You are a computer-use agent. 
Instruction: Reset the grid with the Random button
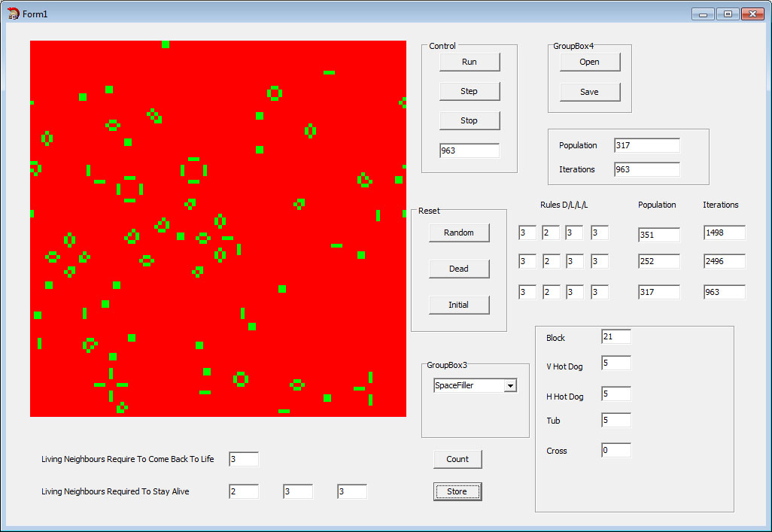[x=459, y=233]
